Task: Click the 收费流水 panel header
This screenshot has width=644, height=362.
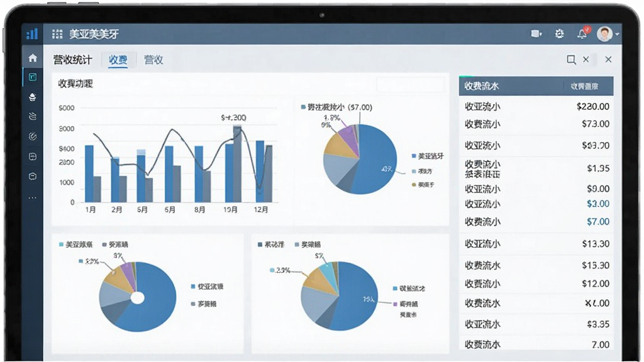Action: pos(536,85)
